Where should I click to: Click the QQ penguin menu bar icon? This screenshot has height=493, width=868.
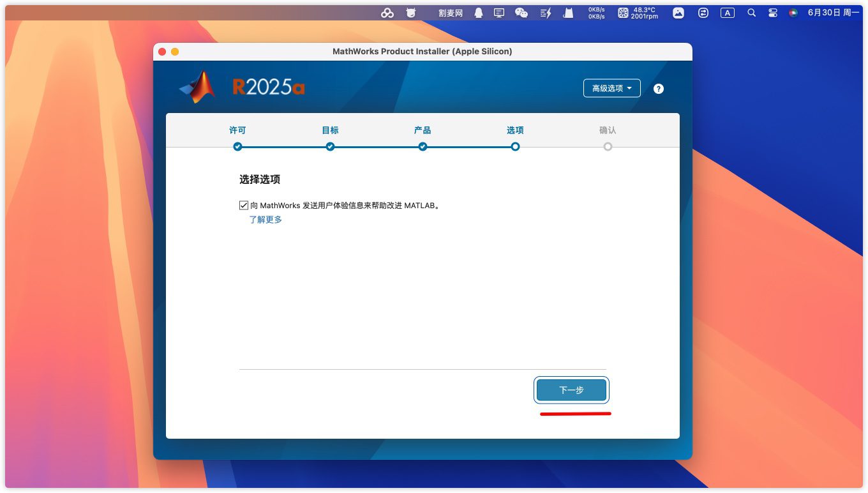coord(478,13)
